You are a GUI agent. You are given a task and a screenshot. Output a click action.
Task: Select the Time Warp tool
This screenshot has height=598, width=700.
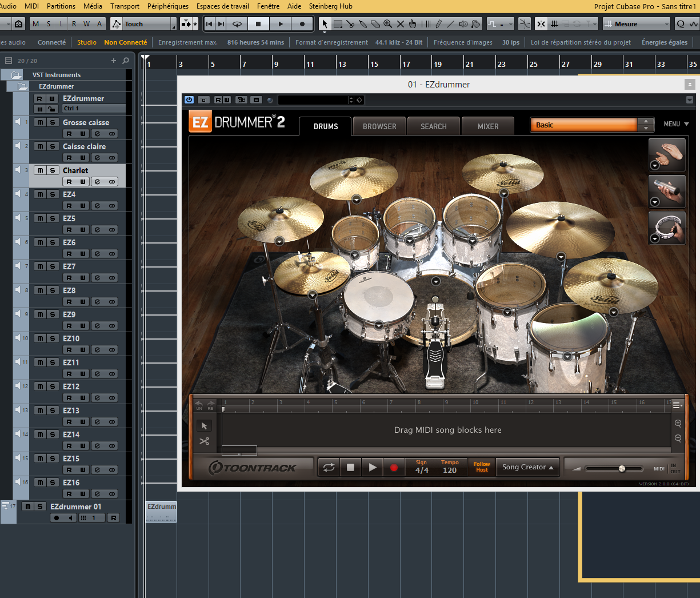click(x=426, y=24)
